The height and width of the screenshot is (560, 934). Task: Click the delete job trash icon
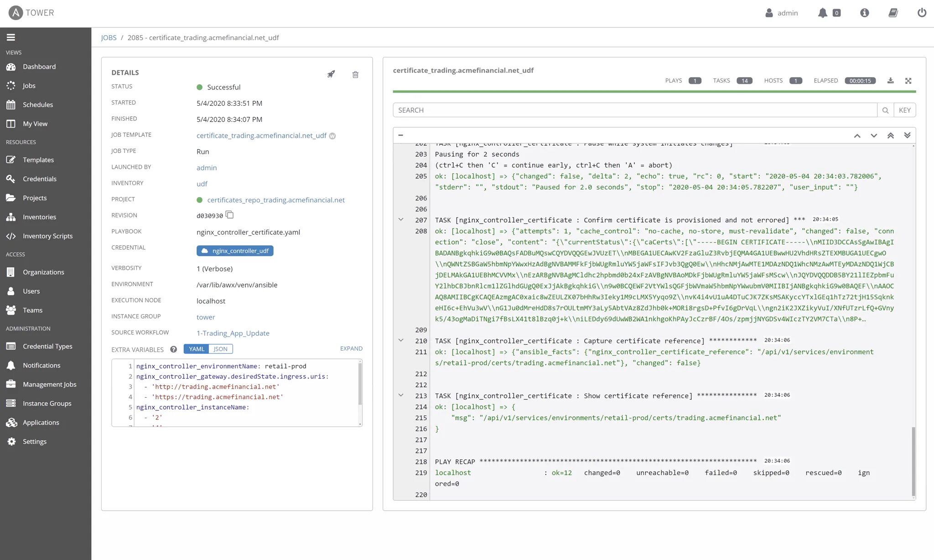click(x=355, y=74)
